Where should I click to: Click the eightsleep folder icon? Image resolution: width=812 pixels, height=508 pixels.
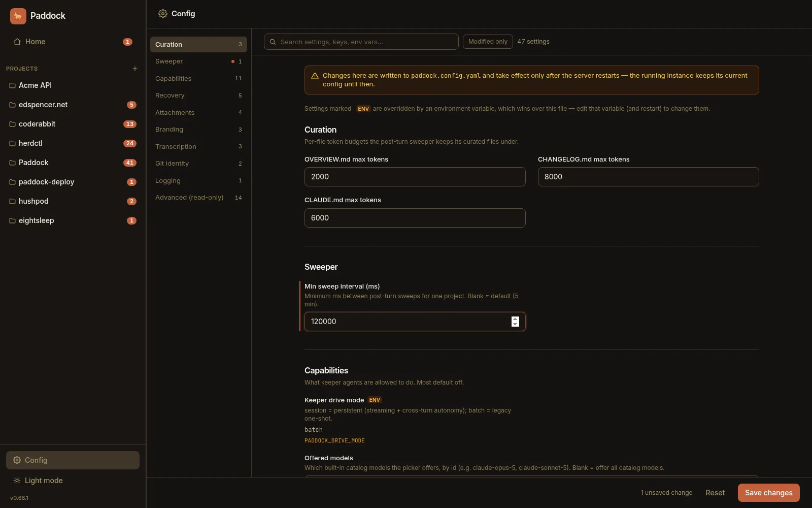(12, 220)
